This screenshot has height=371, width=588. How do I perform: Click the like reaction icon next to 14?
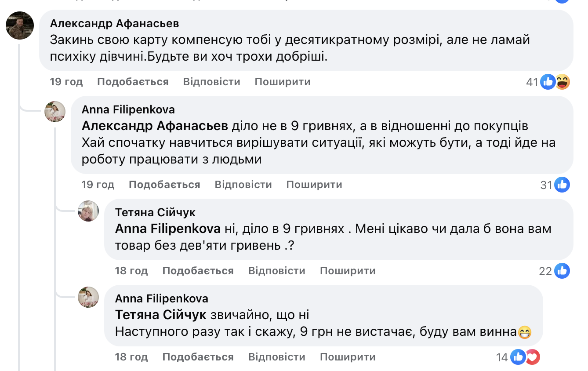(x=519, y=357)
